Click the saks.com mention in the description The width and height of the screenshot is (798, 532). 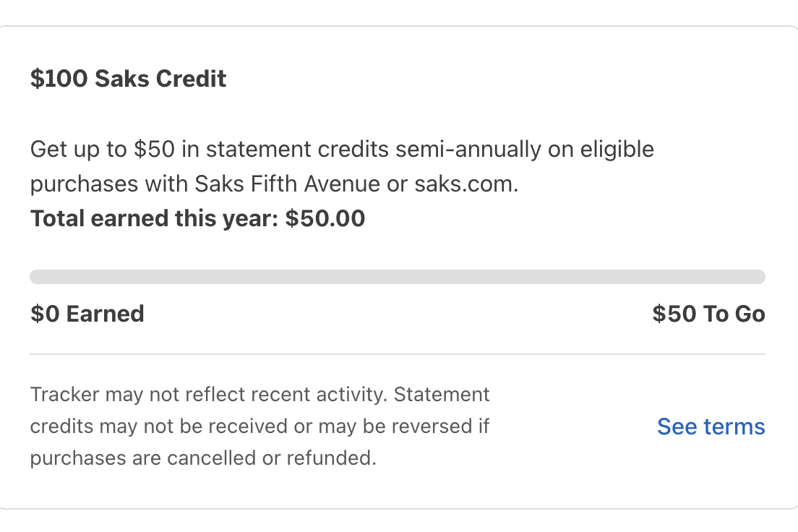(x=467, y=183)
